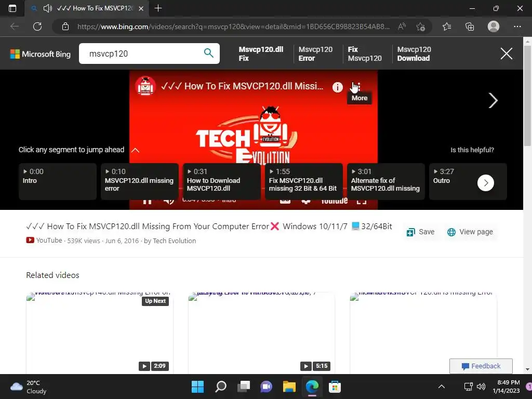Open the More options in player
Screen dimensions: 532x399
tap(359, 87)
